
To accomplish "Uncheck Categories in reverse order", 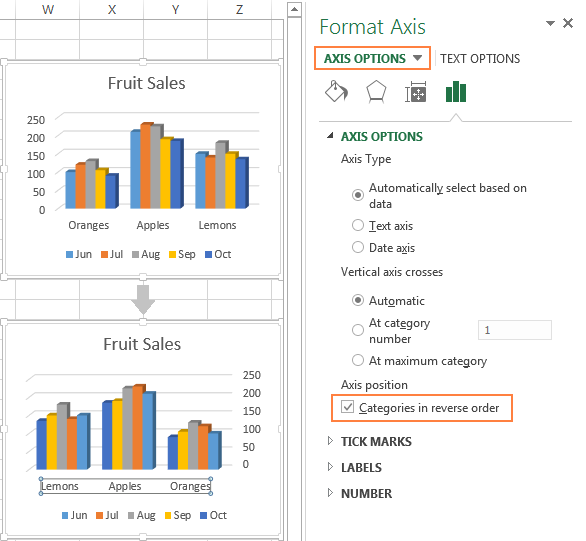I will 348,407.
